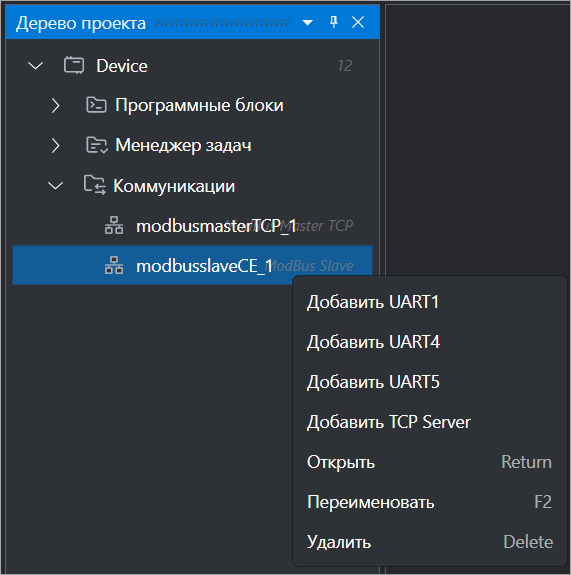Pin the Дерево проекта panel
This screenshot has width=571, height=575.
click(x=334, y=22)
